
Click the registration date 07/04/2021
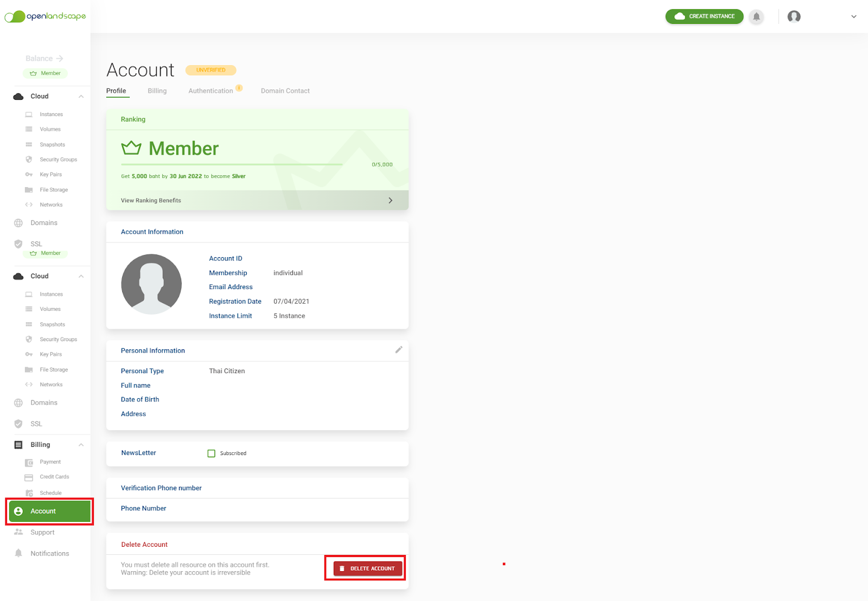(x=291, y=302)
